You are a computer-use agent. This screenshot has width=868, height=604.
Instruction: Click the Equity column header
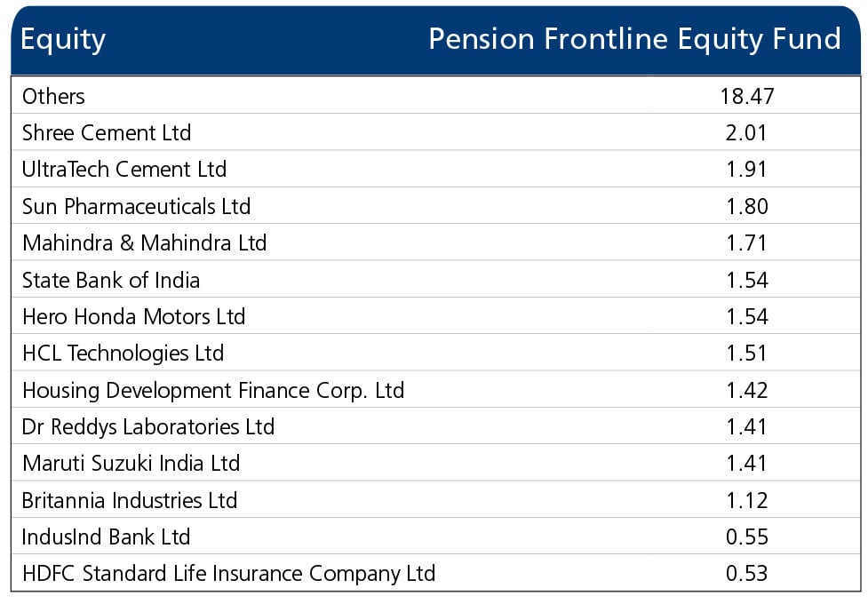(63, 39)
